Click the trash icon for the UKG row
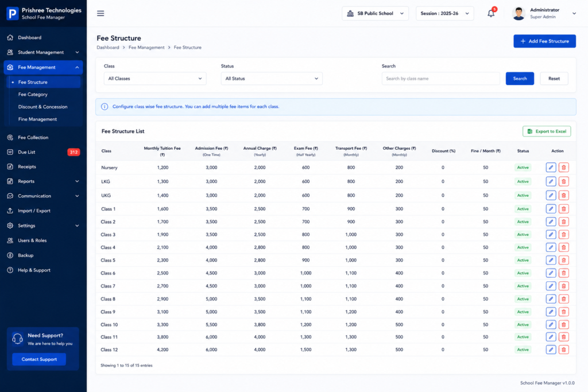 (563, 195)
